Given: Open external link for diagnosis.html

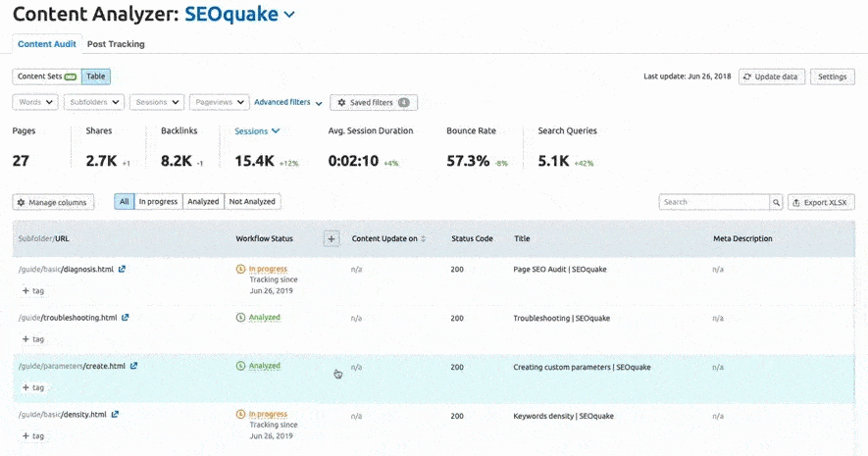Looking at the screenshot, I should pos(122,269).
